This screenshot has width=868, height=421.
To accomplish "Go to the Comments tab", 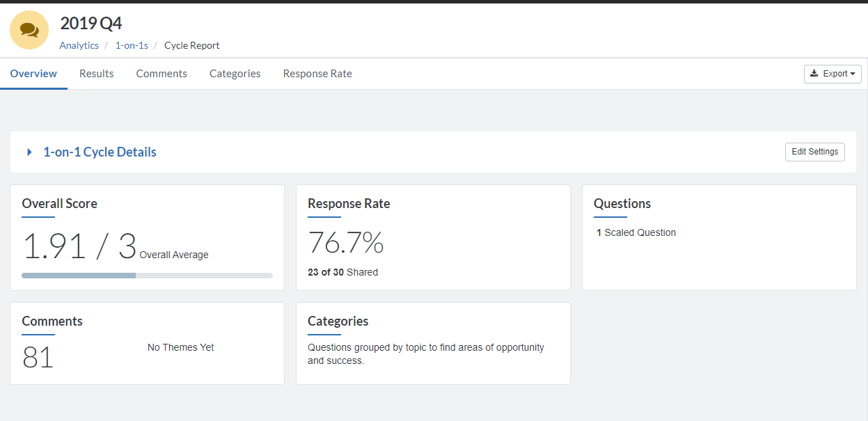I will (161, 74).
